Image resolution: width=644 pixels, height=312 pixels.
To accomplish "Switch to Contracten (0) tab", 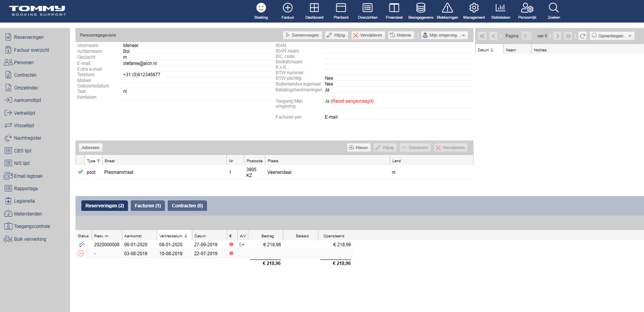I will [x=187, y=206].
